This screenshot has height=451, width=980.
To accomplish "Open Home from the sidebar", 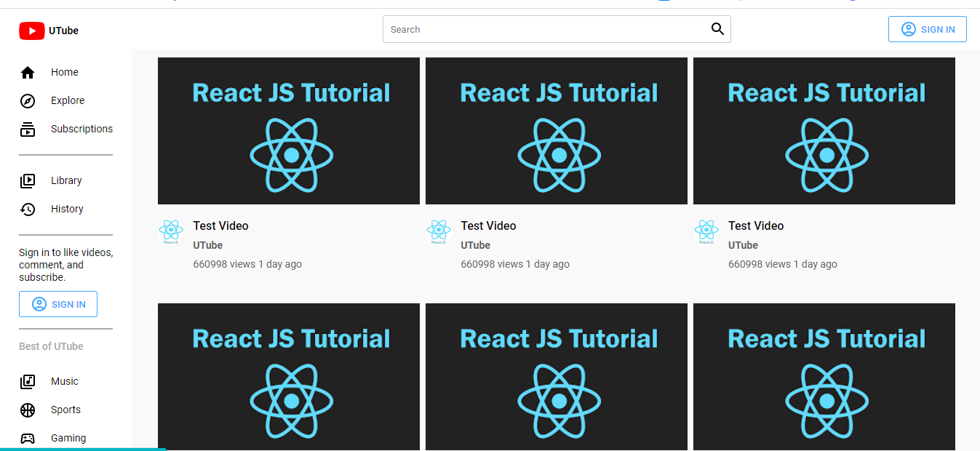I will [65, 72].
